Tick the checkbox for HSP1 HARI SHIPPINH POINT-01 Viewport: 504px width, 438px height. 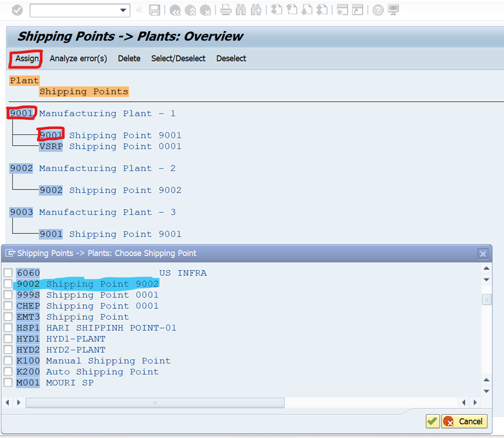tap(8, 328)
